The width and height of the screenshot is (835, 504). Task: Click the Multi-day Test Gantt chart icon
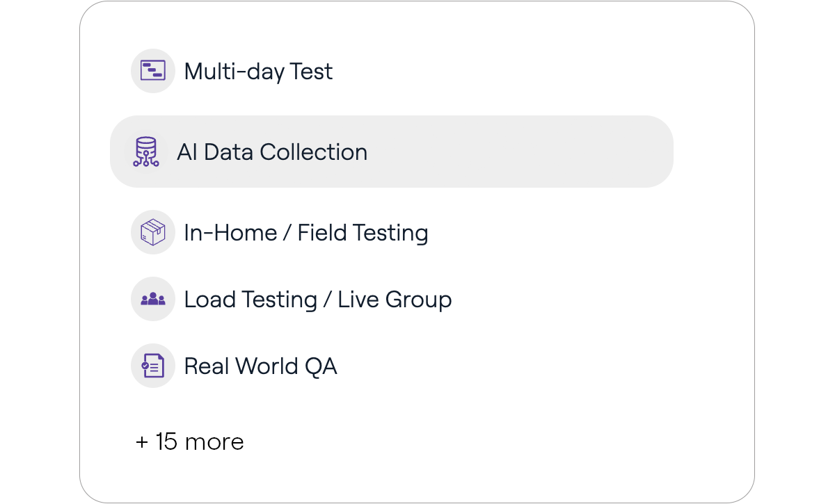pyautogui.click(x=153, y=70)
